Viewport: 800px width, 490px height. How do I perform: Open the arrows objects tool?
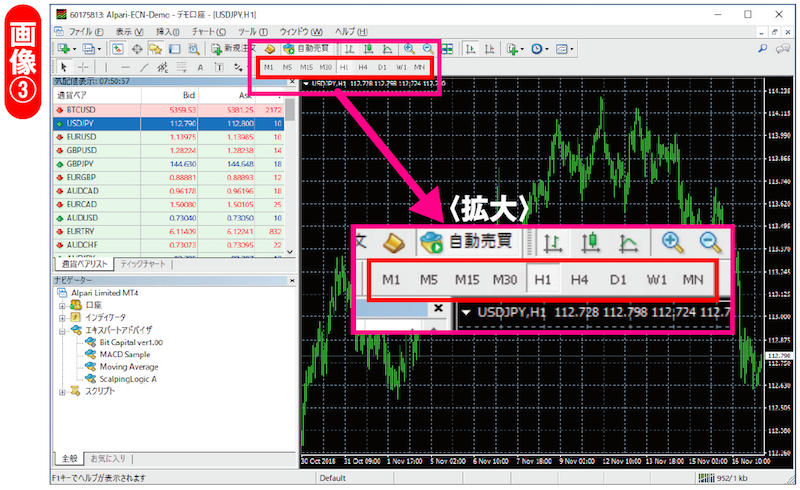(237, 67)
